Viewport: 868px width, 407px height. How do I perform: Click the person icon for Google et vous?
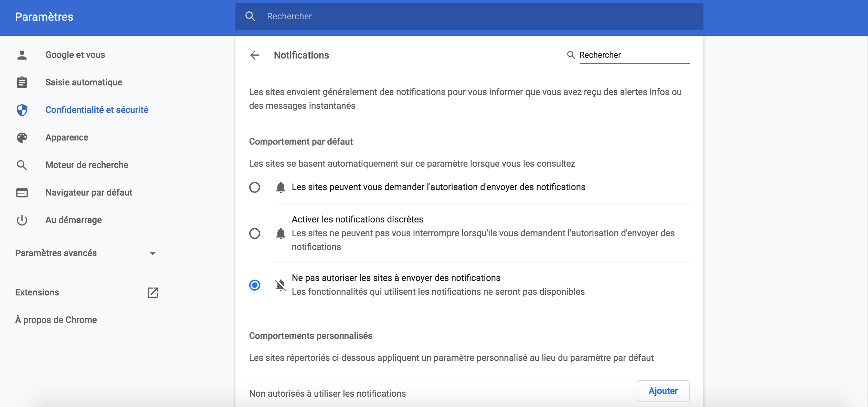point(22,55)
